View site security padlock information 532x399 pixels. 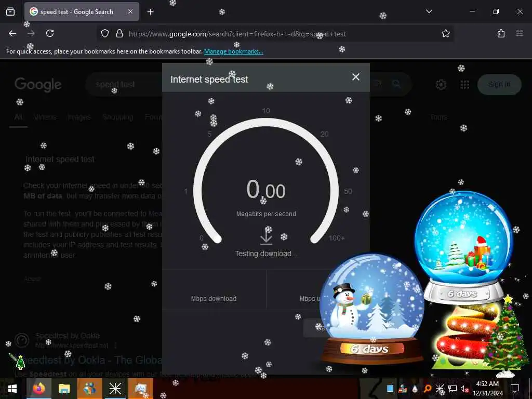(119, 34)
